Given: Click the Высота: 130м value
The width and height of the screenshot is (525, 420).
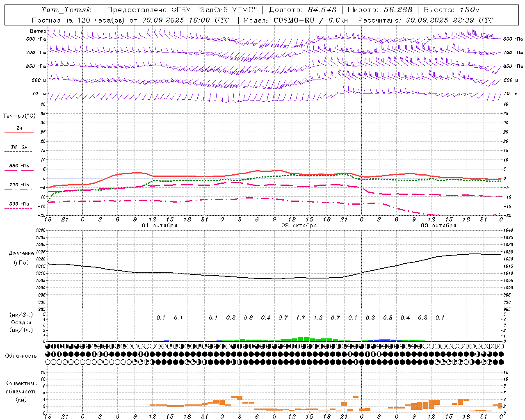Looking at the screenshot, I should 452,10.
